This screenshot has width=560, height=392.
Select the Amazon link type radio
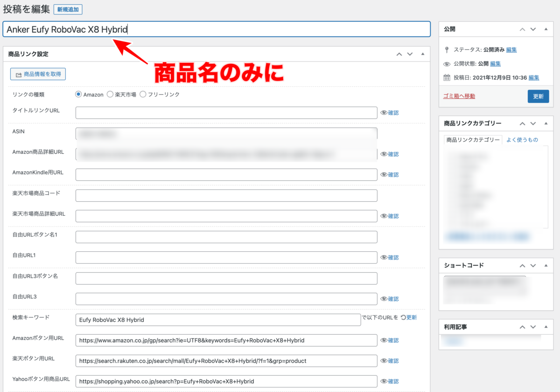[x=79, y=94]
